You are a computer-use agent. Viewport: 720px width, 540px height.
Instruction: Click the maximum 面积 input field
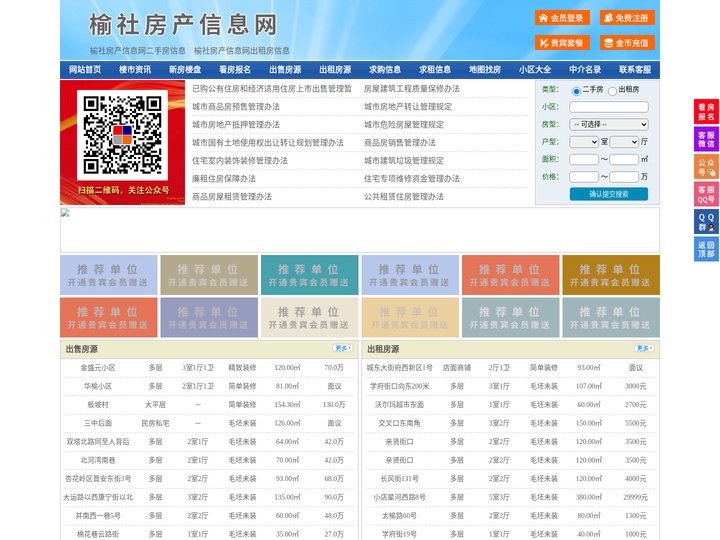pyautogui.click(x=624, y=159)
